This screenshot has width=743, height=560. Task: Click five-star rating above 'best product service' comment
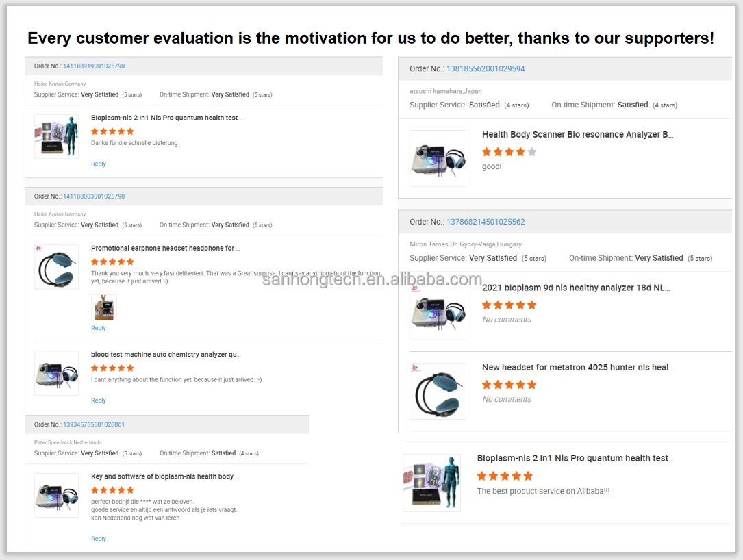(x=505, y=476)
